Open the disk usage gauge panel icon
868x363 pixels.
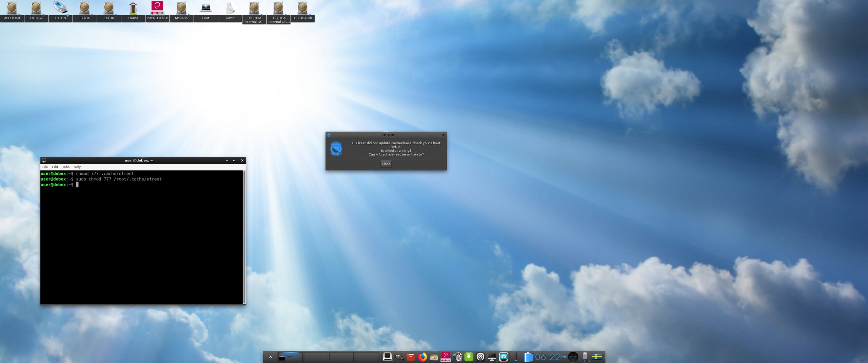coord(434,357)
